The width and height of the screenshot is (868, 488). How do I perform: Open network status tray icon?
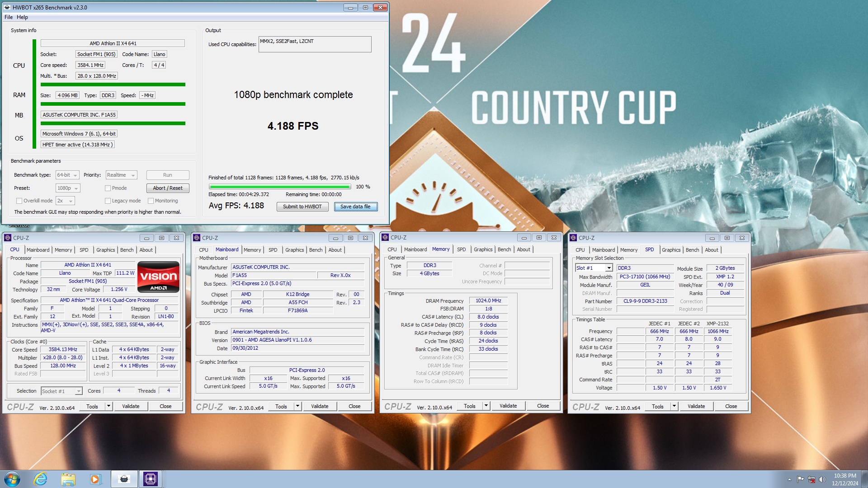pos(811,479)
